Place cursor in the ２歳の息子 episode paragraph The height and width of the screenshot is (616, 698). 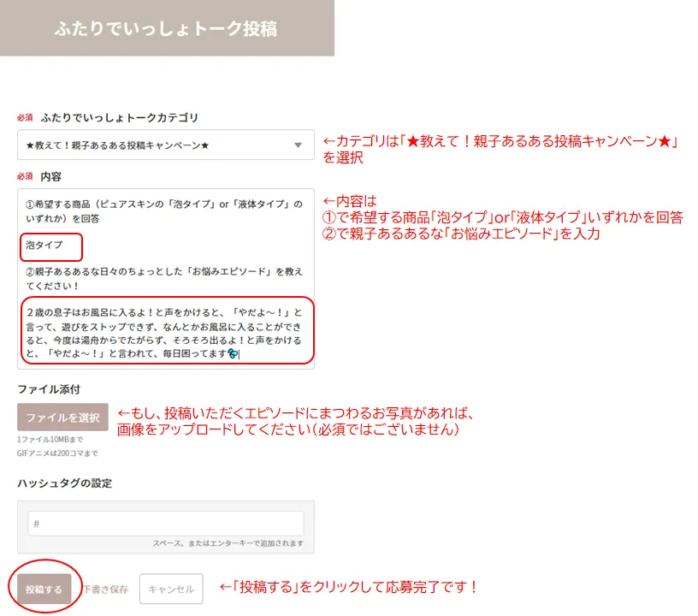163,332
